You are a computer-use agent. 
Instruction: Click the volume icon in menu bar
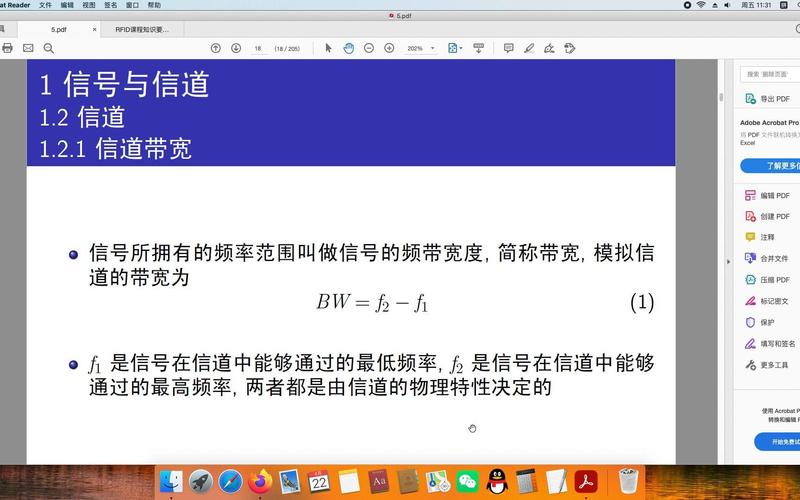coord(728,5)
